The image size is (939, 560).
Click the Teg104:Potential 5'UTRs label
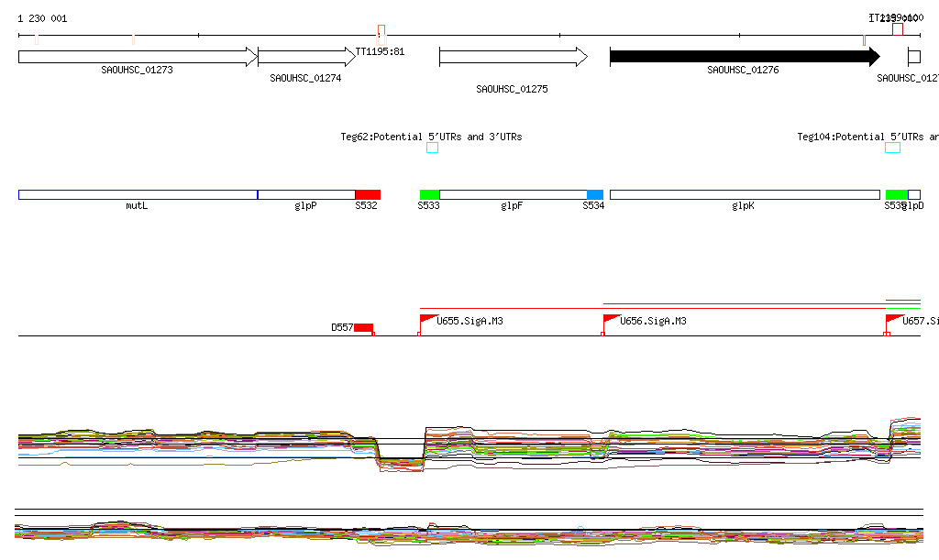[x=867, y=137]
